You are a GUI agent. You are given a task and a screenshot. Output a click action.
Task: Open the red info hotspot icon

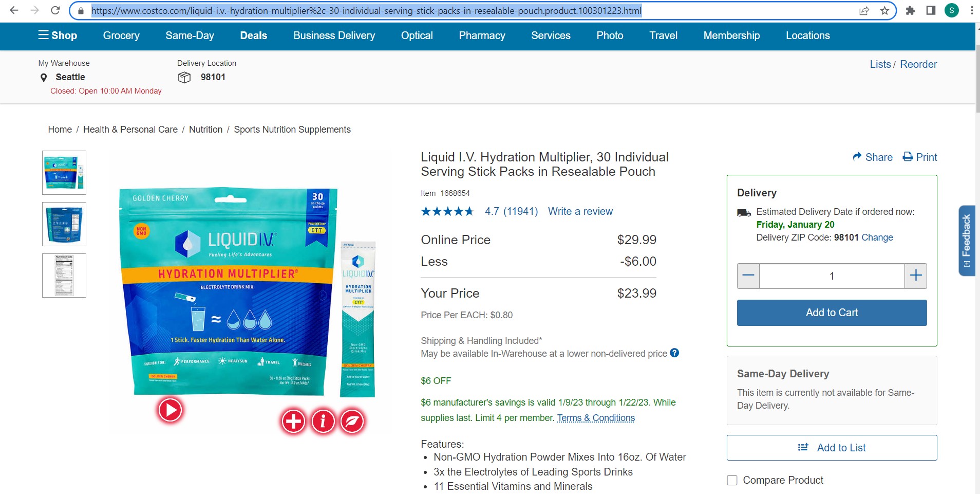pyautogui.click(x=323, y=422)
